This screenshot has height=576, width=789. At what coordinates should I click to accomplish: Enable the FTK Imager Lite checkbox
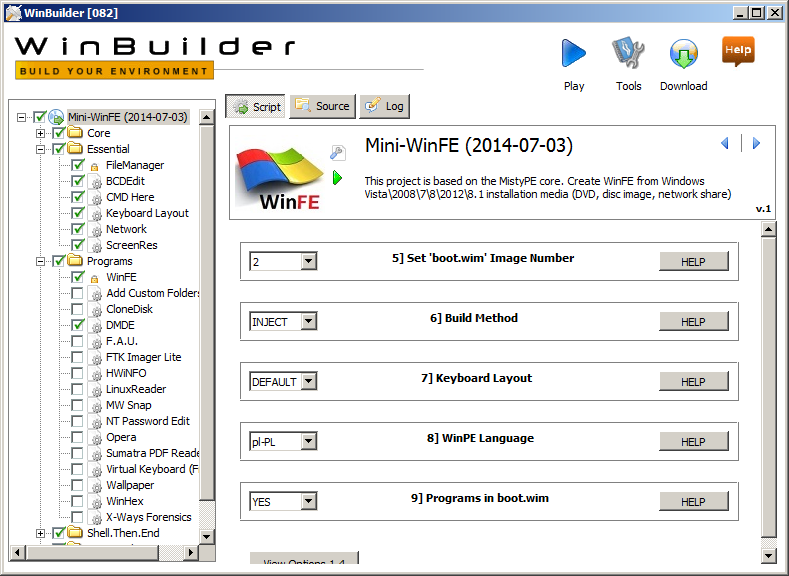[77, 357]
